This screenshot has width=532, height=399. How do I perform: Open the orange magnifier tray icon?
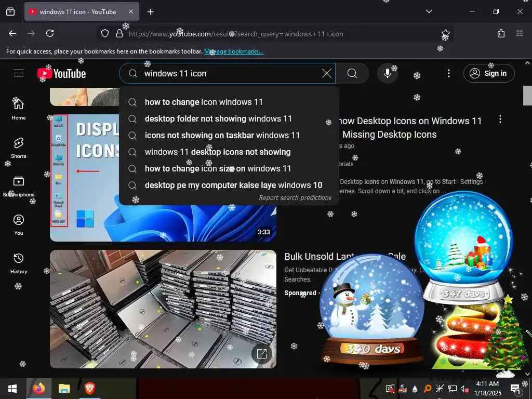point(428,389)
